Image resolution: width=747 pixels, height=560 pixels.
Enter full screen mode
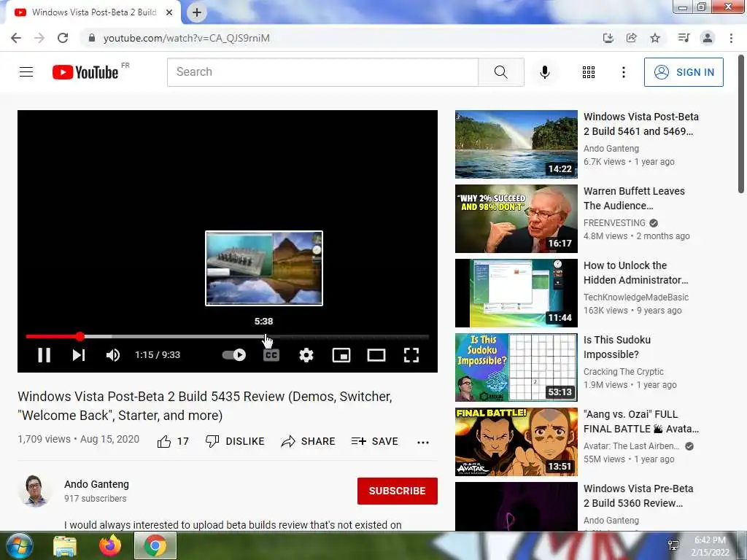click(x=411, y=355)
